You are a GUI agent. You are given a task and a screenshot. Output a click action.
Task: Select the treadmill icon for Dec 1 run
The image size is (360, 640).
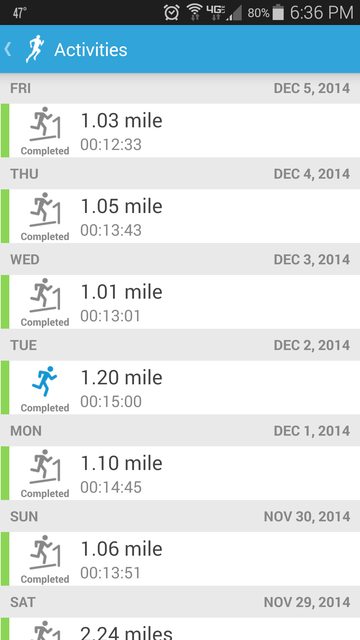(x=45, y=467)
